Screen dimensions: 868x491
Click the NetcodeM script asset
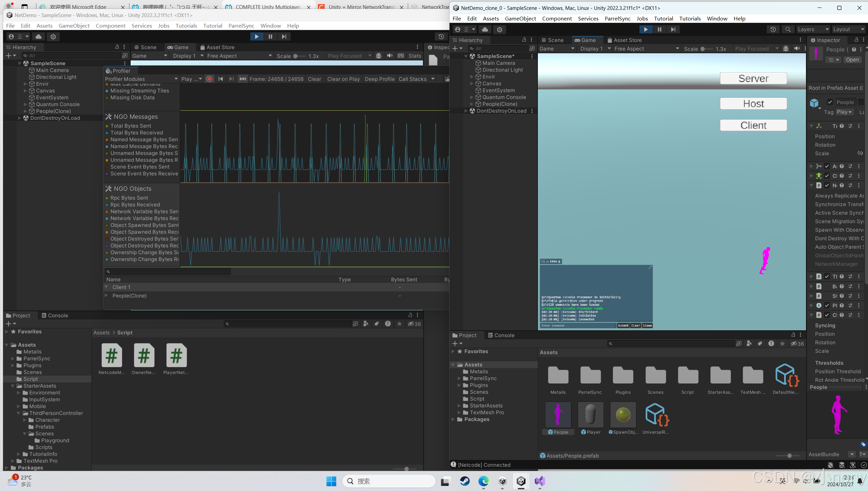[112, 359]
